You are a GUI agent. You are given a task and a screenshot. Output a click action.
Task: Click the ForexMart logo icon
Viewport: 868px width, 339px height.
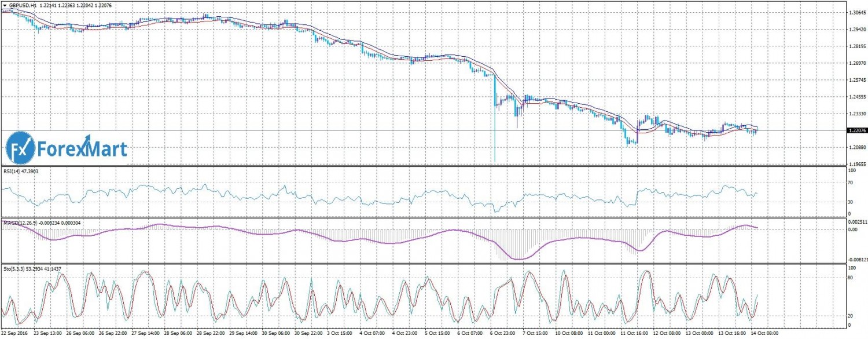[20, 148]
